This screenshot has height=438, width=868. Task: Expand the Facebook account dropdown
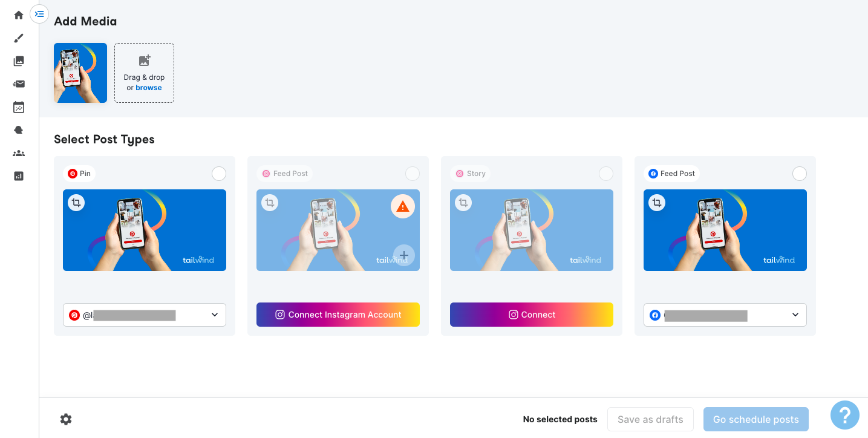[x=725, y=315]
